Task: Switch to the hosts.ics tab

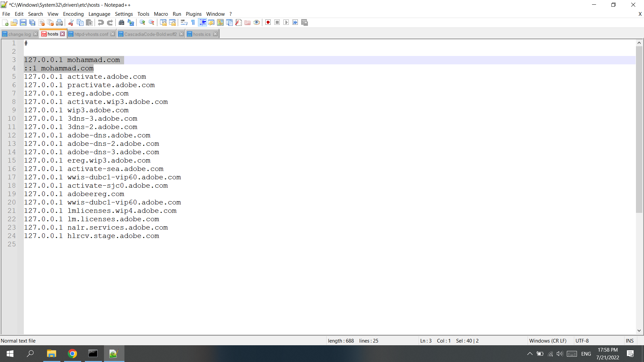Action: [202, 34]
